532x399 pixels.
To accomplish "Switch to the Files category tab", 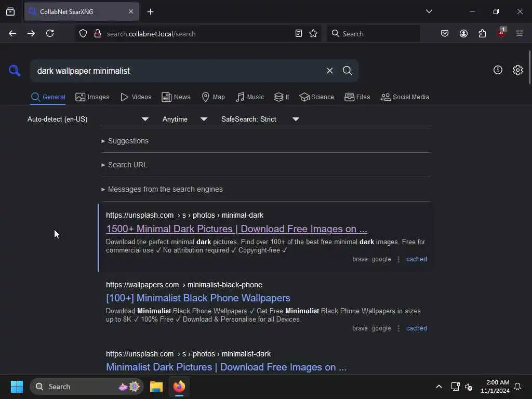I will [x=357, y=97].
